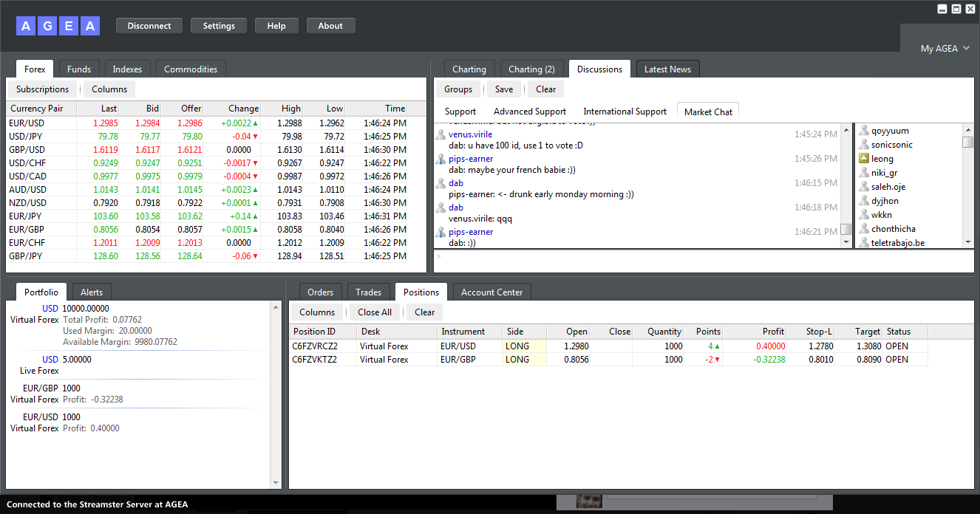
Task: Click Clear in Discussions toolbar
Action: (546, 89)
